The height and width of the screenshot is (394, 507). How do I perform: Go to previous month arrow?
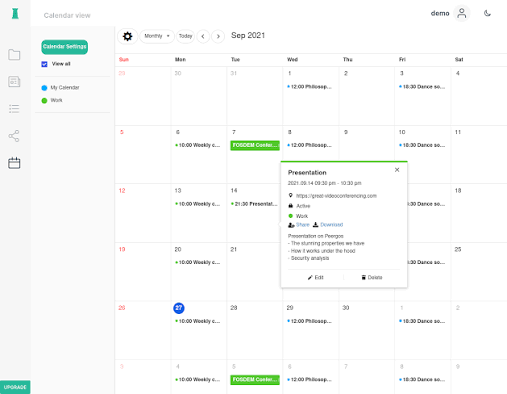tap(203, 36)
